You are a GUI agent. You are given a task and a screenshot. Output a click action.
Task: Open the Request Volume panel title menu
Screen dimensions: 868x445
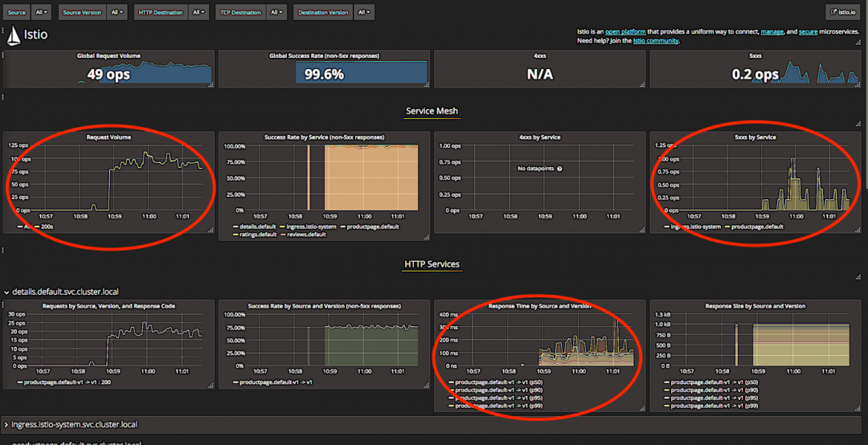pos(108,137)
